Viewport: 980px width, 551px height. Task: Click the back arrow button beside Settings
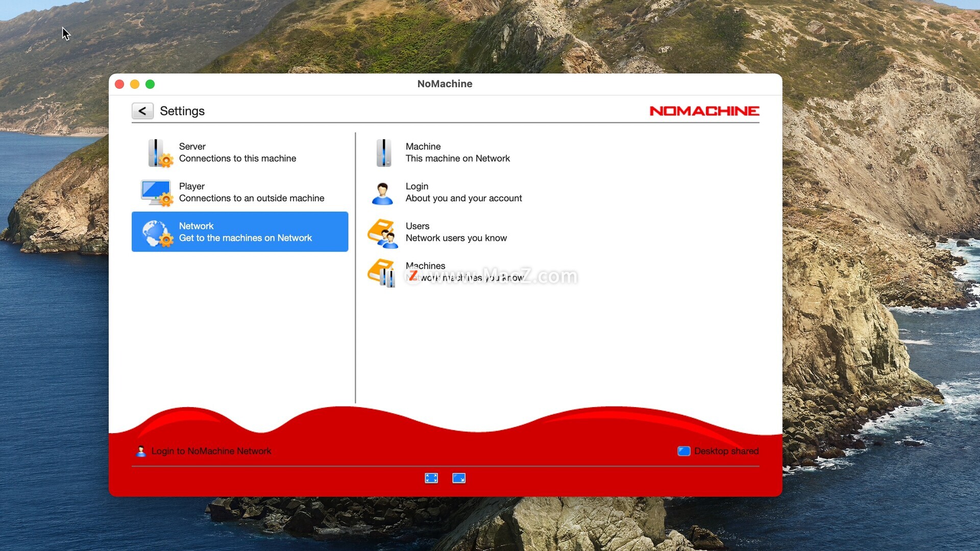(x=142, y=111)
